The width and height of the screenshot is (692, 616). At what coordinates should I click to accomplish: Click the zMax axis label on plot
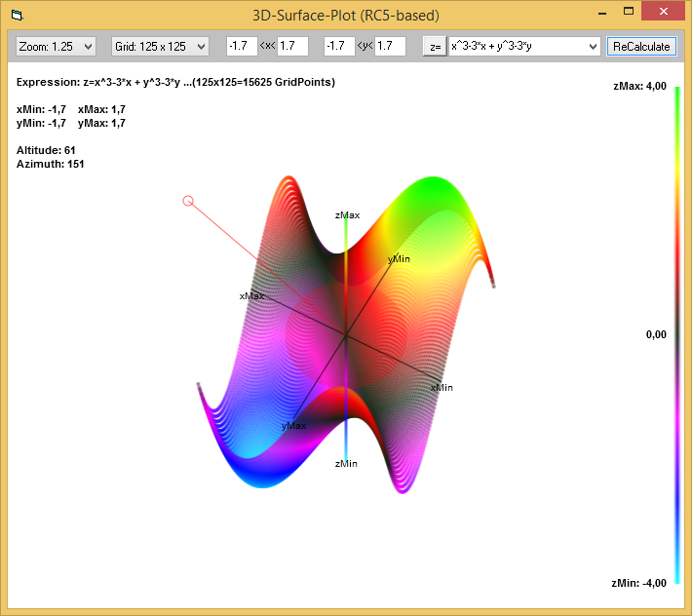pos(347,214)
